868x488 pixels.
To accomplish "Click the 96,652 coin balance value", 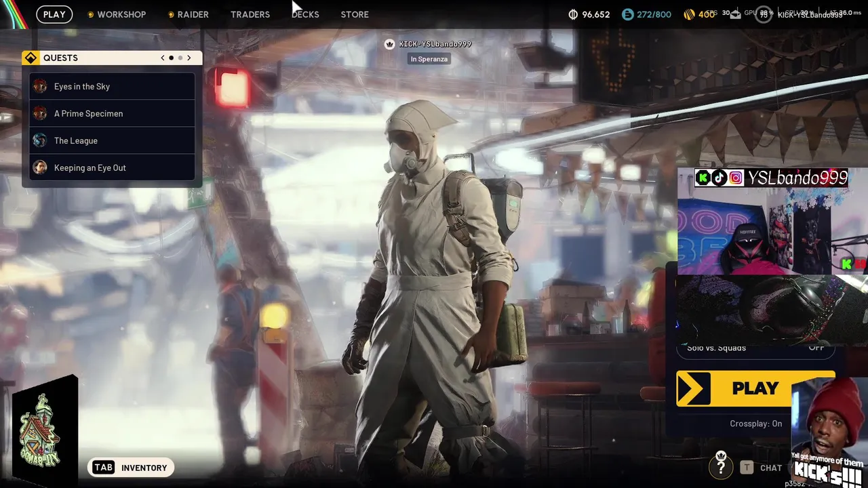I will coord(596,14).
